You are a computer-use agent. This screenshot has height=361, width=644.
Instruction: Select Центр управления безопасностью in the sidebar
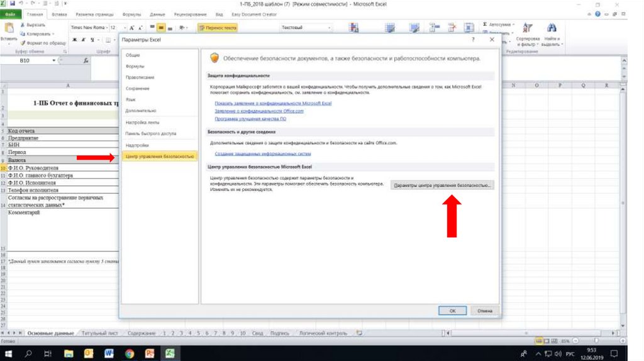[160, 156]
